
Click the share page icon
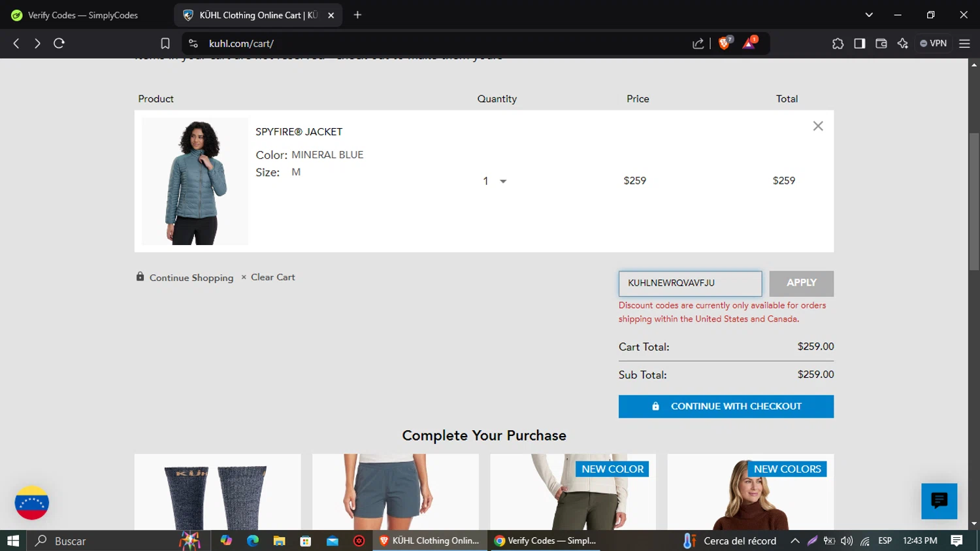(x=698, y=43)
